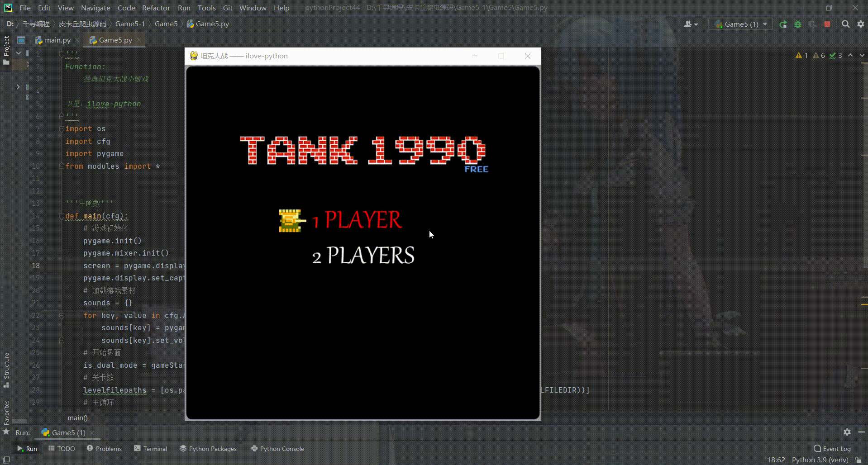Click the 皮卡丘爬虫源码 breadcrumb
Viewport: 868px width, 465px height.
[82, 24]
